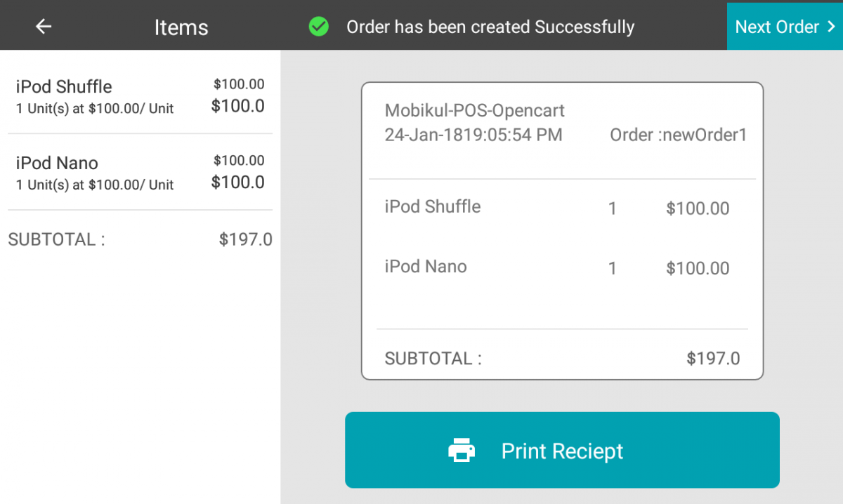
Task: Click the back arrow on the Items screen
Action: pos(43,26)
